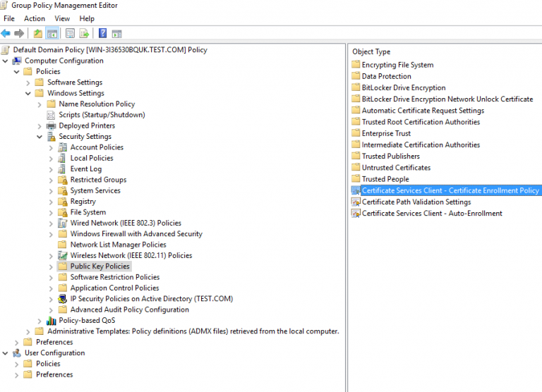Open the Action menu
This screenshot has width=542, height=392.
[34, 18]
